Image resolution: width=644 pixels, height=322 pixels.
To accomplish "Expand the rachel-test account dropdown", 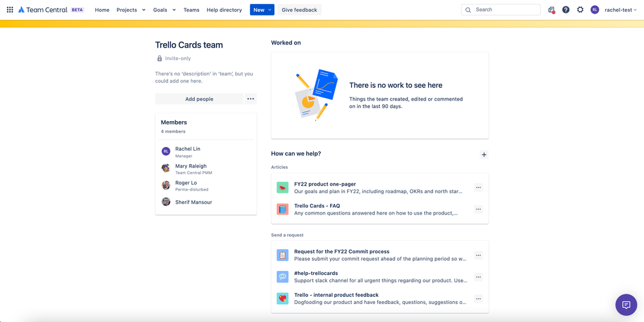I will 620,10.
